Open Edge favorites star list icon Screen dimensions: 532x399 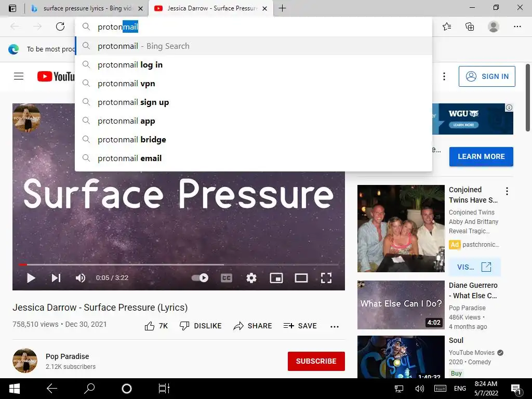tap(447, 26)
